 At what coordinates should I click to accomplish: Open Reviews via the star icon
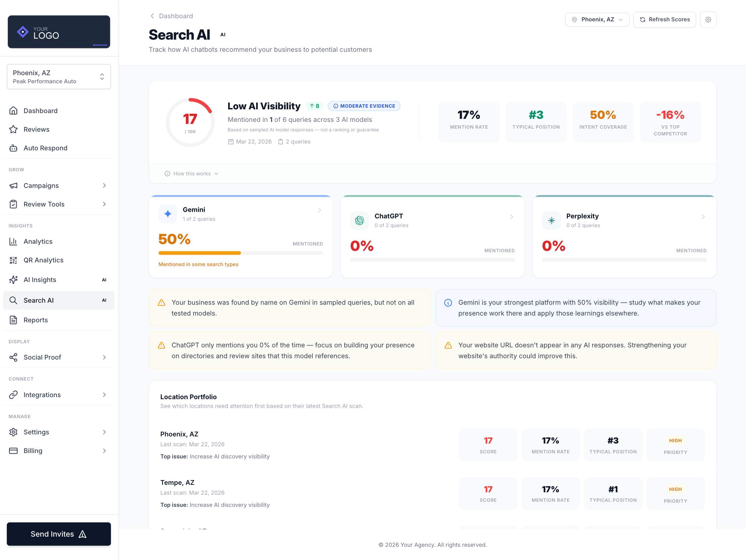[x=13, y=129]
